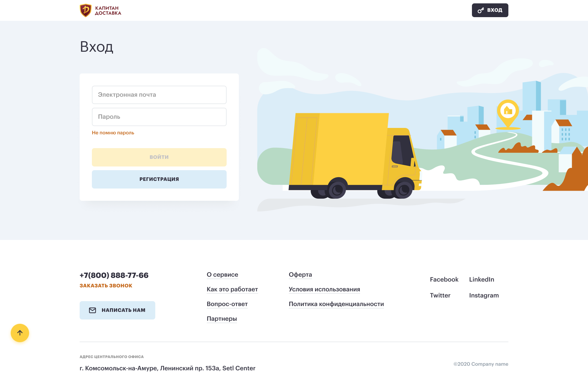Click the Капитан Доставка shield logo

point(86,10)
